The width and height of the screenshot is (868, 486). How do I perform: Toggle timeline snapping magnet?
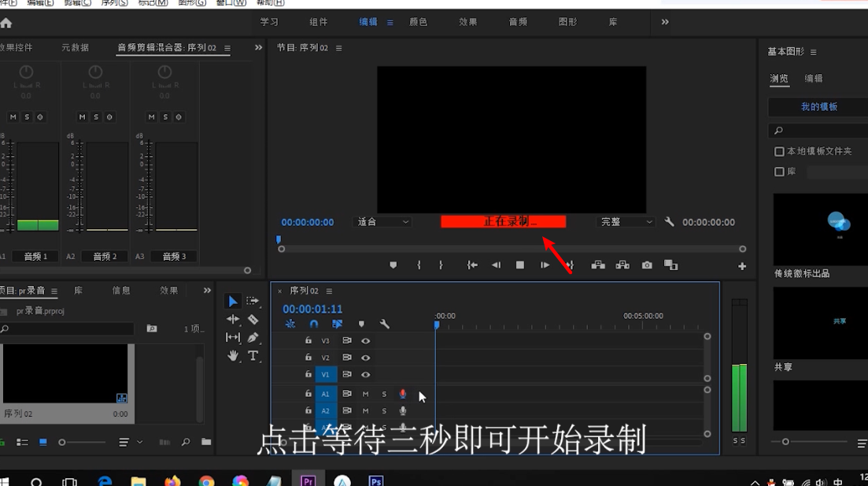click(313, 324)
